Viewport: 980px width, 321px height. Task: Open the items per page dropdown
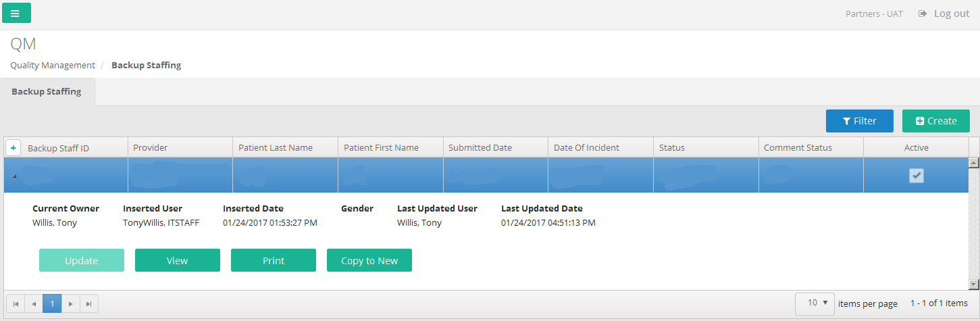pyautogui.click(x=815, y=303)
